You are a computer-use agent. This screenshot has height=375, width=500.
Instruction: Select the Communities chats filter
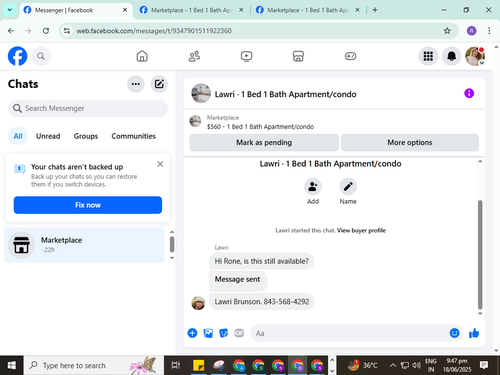[133, 136]
